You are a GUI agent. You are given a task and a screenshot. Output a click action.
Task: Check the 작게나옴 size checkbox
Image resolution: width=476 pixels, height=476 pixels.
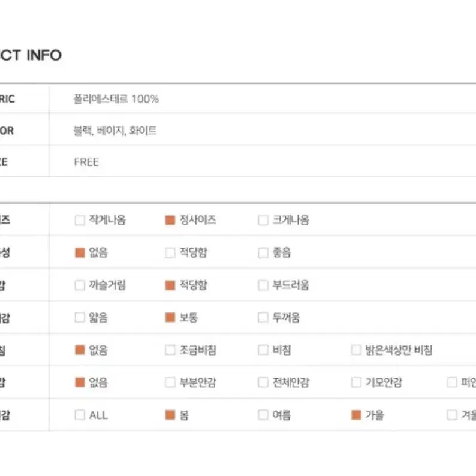(80, 220)
